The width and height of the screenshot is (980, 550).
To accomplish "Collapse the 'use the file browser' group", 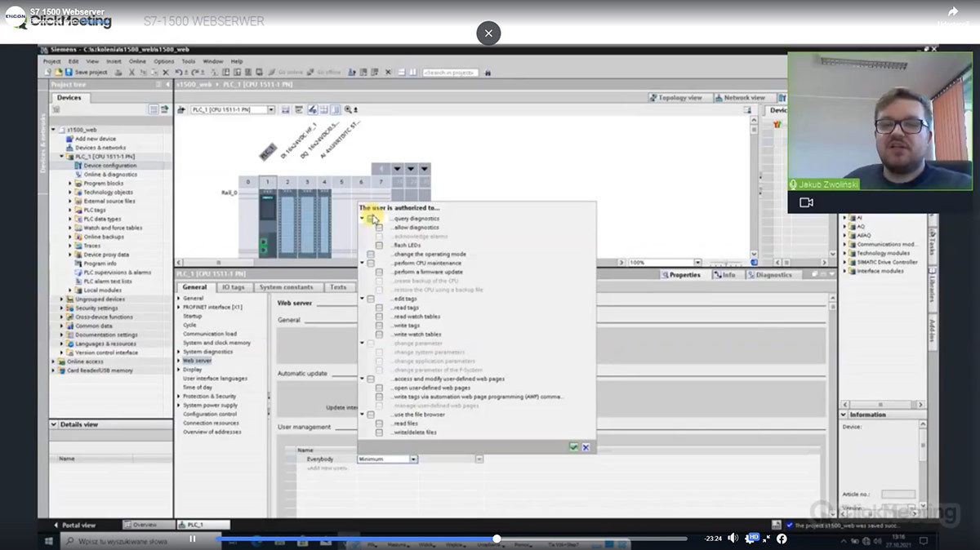I will coord(363,415).
